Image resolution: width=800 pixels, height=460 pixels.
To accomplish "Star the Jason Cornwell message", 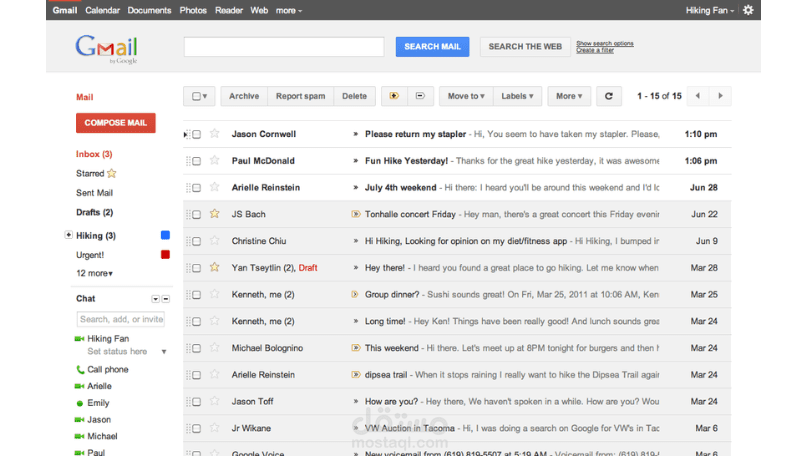I will pyautogui.click(x=215, y=134).
